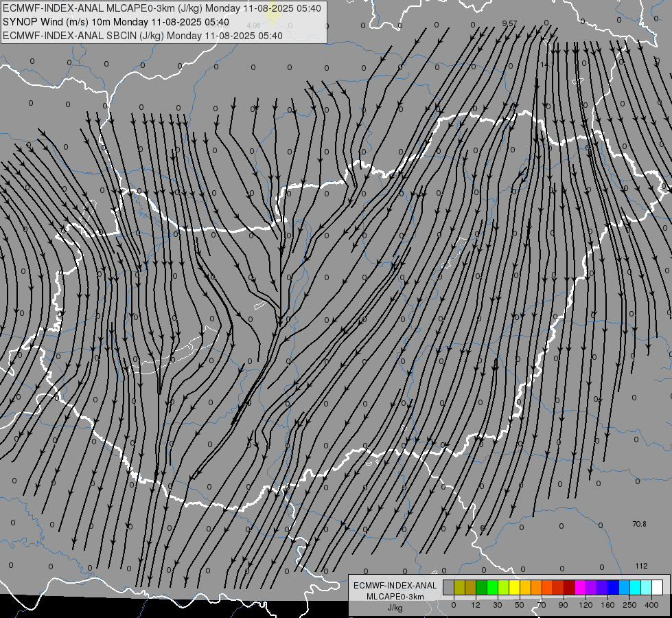This screenshot has width=672, height=618.
Task: Click the legend label MLCAPE0-3km
Action: point(395,597)
